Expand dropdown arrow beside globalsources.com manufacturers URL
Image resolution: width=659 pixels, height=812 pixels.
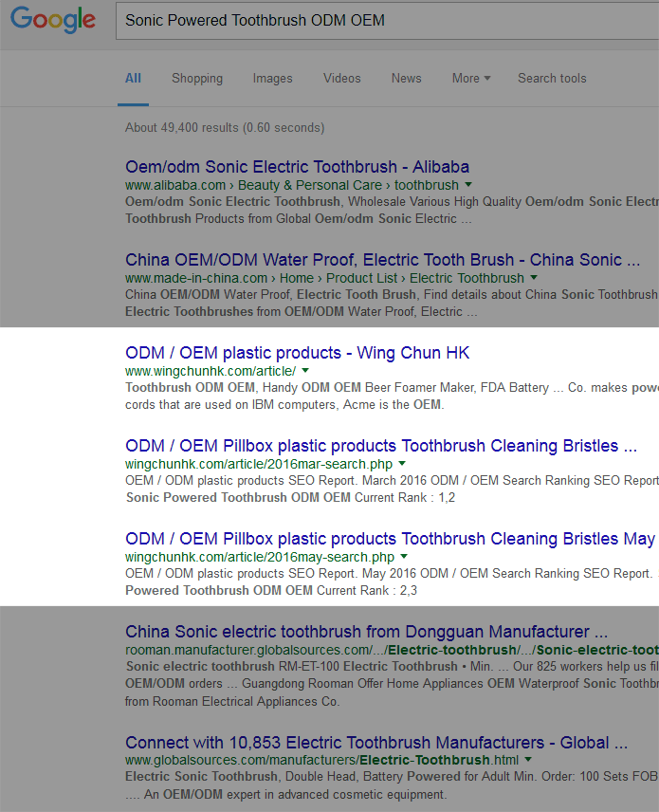pos(528,759)
